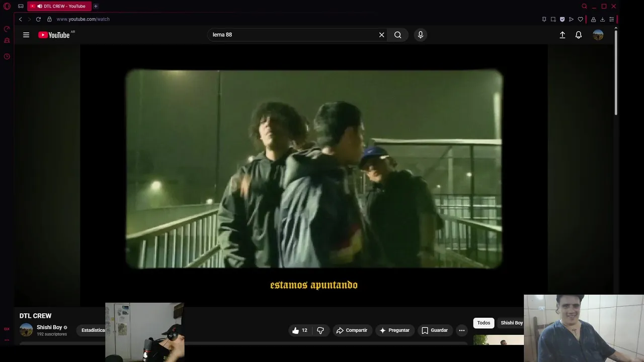Dislike the video with thumbs down
Screen dimensions: 644x362
pyautogui.click(x=320, y=330)
